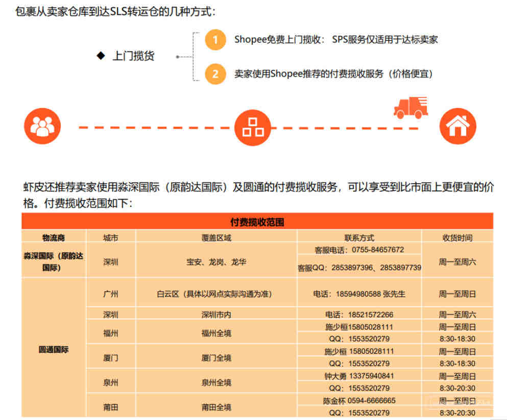Click 陈金杯 0594-6666665 contact
This screenshot has height=420, width=507.
click(x=359, y=401)
